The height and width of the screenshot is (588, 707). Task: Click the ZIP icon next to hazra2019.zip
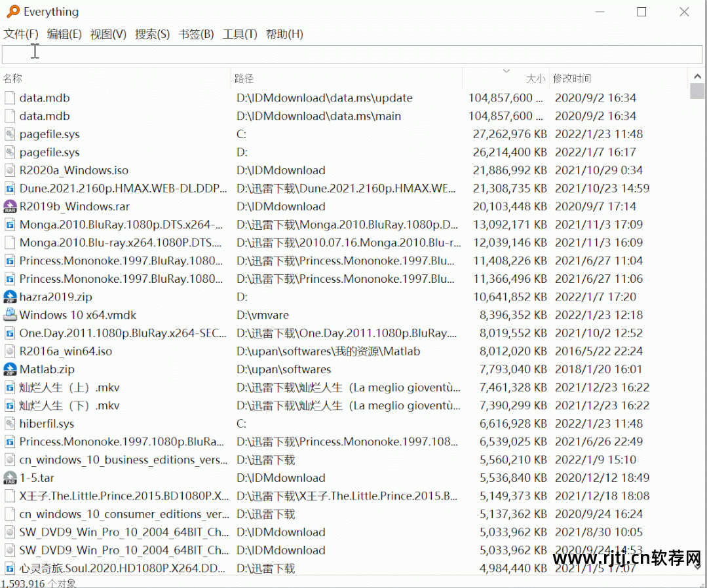pos(10,297)
